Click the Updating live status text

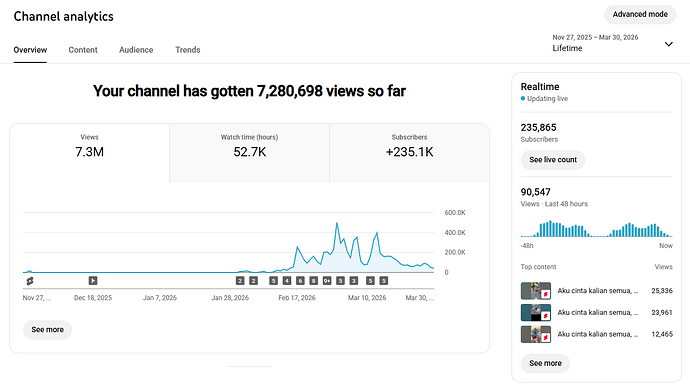click(547, 99)
